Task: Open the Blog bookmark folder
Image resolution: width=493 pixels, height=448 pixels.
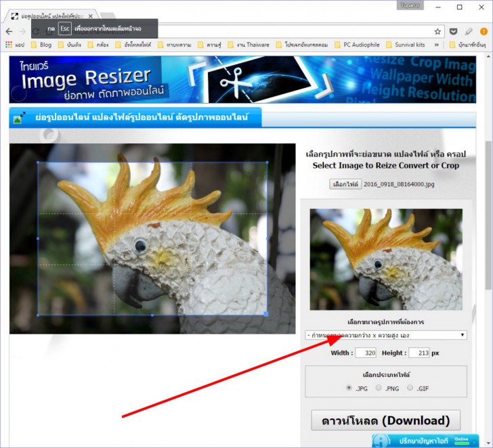Action: coord(41,45)
